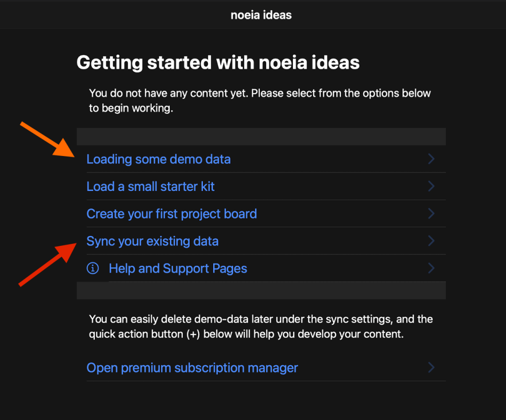Click the chevron for Load a small starter kit
Image resolution: width=506 pixels, height=420 pixels.
coord(431,186)
